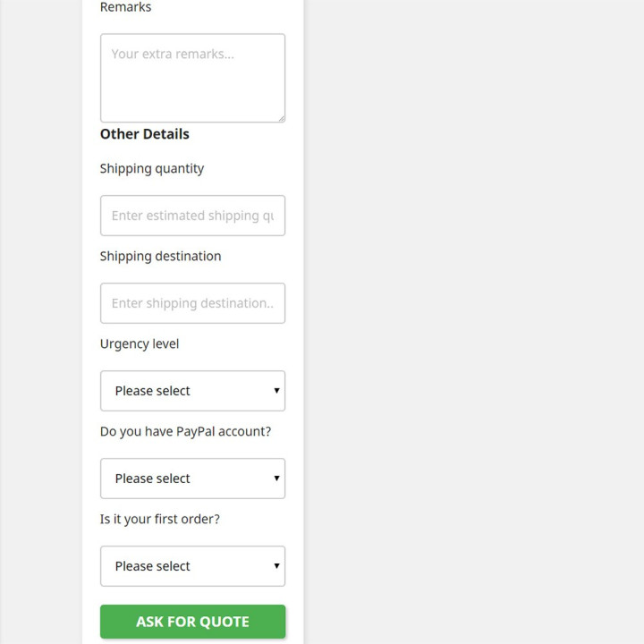Submit the form with Ask For Quote
This screenshot has height=644, width=644.
click(x=192, y=622)
